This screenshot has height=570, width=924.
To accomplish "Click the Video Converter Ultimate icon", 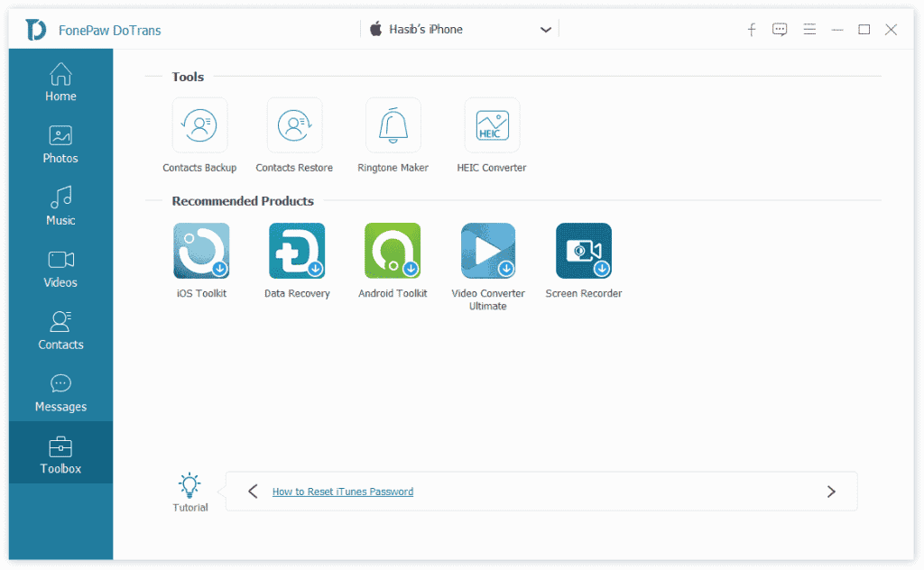I will pyautogui.click(x=487, y=250).
